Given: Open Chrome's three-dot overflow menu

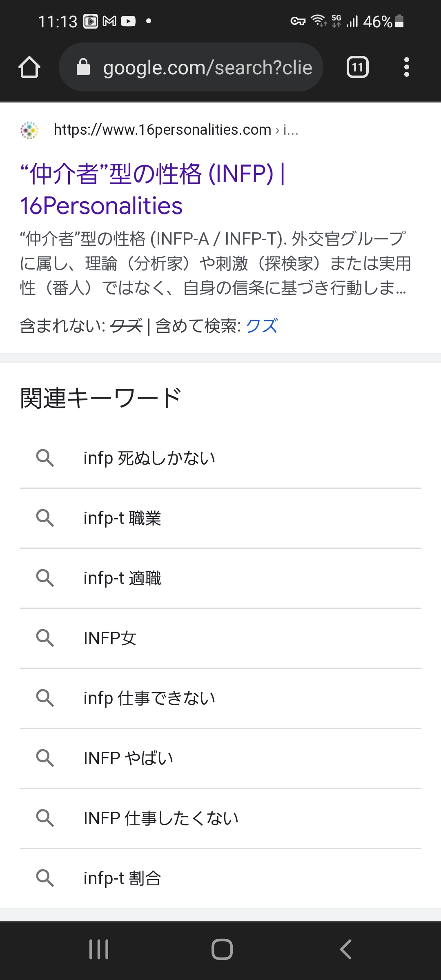Looking at the screenshot, I should point(406,67).
